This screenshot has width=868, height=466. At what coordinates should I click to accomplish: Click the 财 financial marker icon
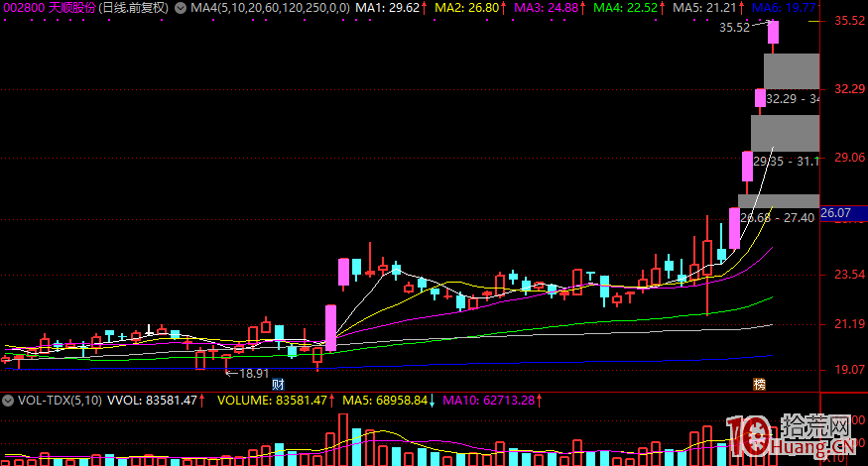click(278, 385)
